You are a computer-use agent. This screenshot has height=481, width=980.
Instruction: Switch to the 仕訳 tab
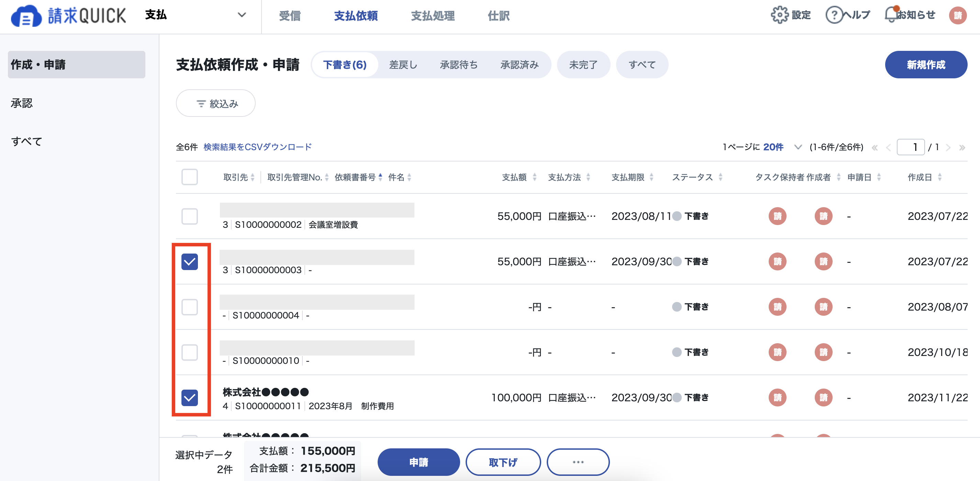498,16
